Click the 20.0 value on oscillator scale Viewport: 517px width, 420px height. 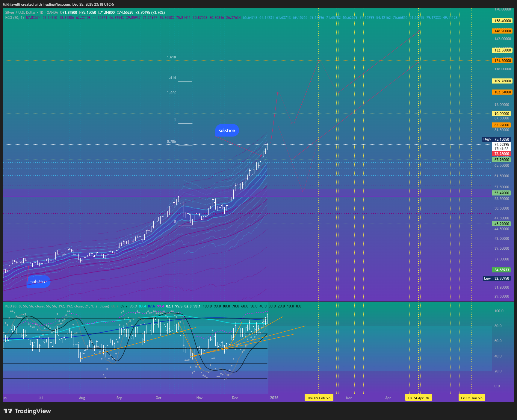coord(498,371)
